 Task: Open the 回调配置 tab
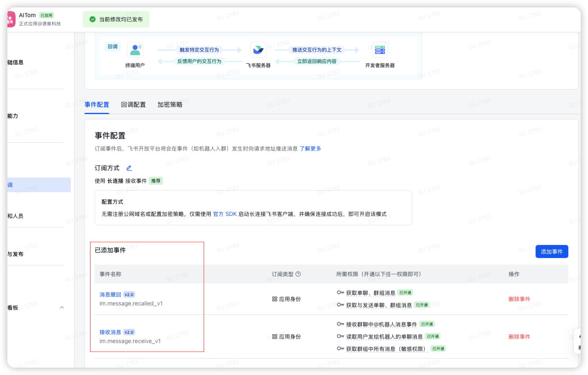[133, 105]
